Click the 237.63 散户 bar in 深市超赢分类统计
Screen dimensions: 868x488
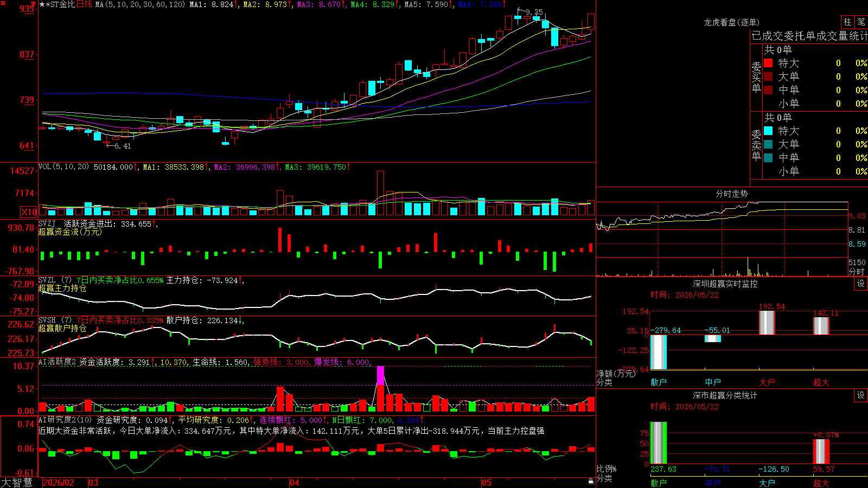point(659,443)
